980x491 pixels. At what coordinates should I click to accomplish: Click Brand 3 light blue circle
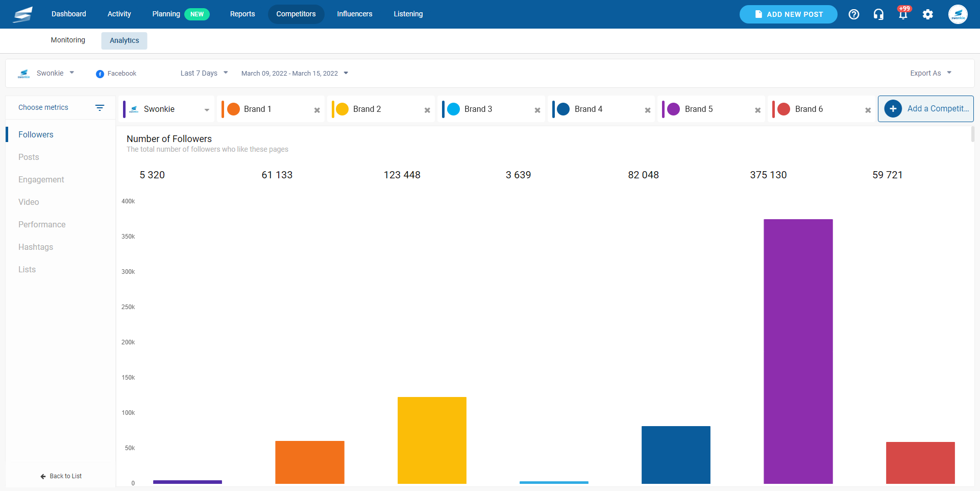pos(453,109)
